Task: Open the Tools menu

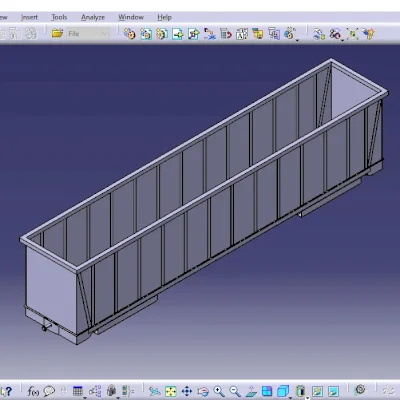Action: coord(59,17)
